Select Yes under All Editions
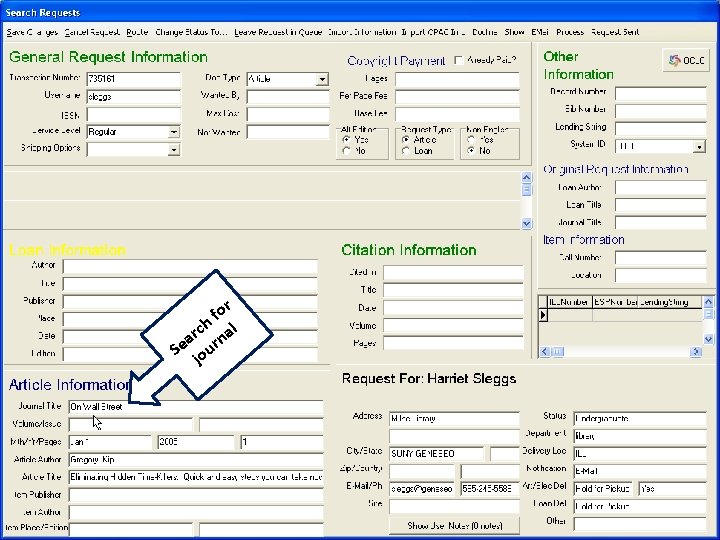720x540 pixels. point(347,140)
